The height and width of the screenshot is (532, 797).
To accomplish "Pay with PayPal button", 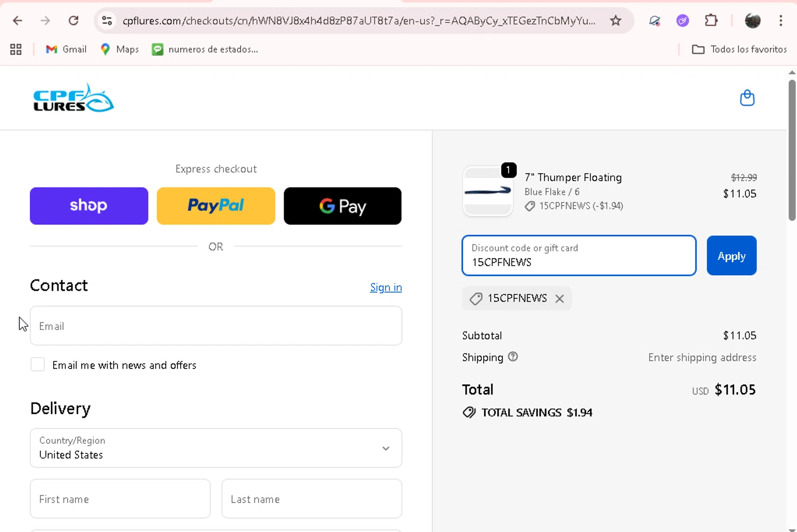I will [216, 206].
